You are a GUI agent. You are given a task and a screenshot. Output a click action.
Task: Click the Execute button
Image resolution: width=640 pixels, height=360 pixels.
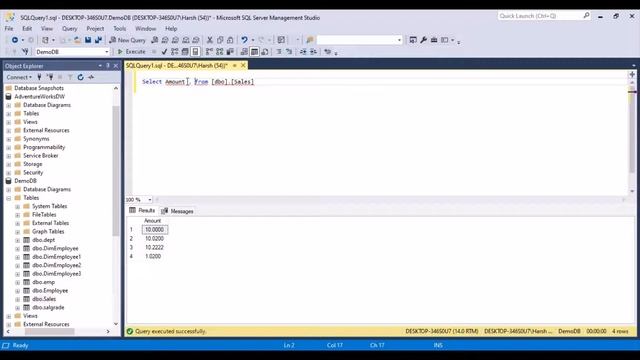pyautogui.click(x=132, y=52)
